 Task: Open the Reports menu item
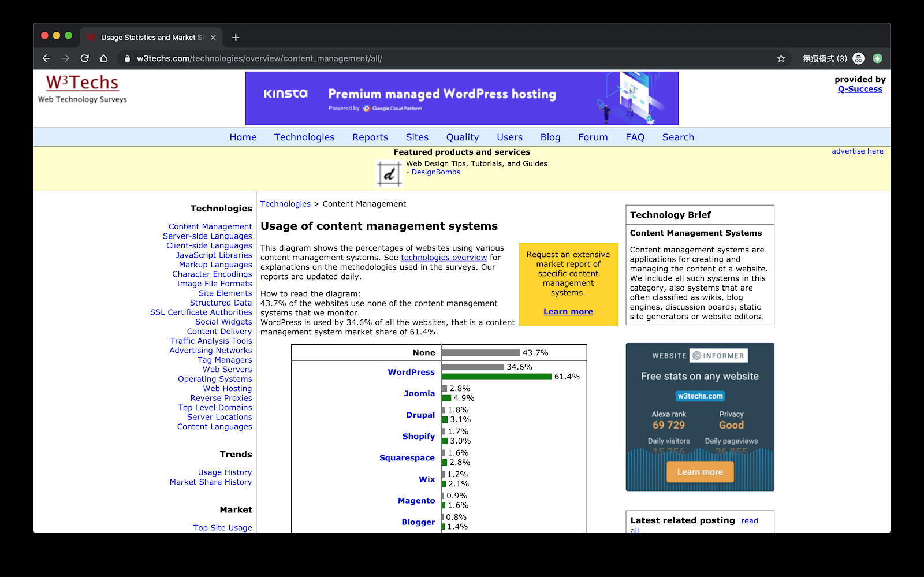370,137
